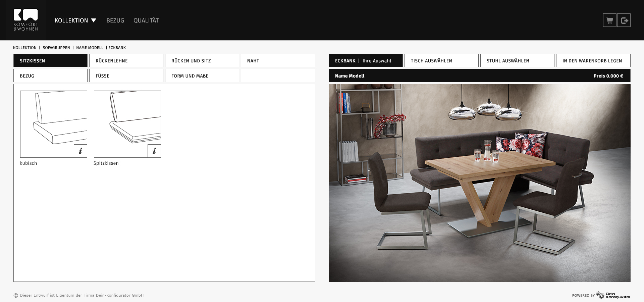Click Tisch auswählen button
644x302 pixels.
[441, 61]
